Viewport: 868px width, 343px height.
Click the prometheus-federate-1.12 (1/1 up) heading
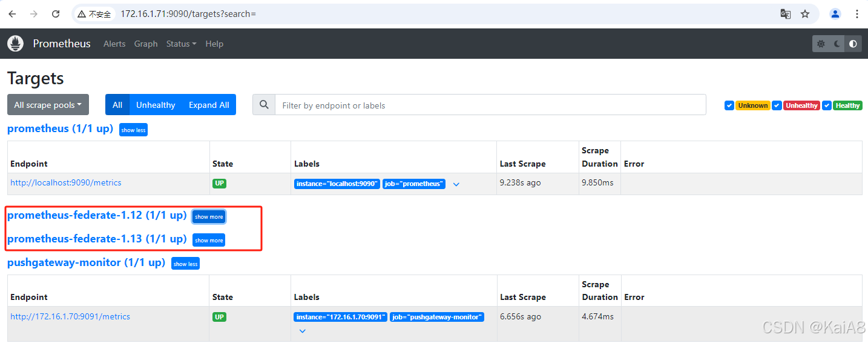[x=97, y=215]
